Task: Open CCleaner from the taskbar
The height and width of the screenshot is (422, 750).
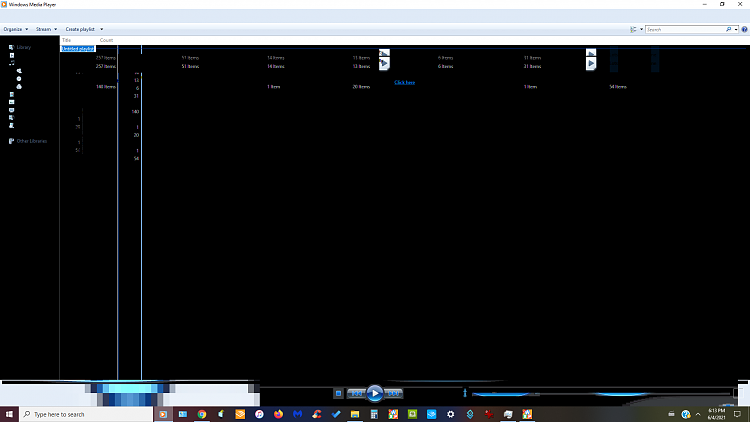Action: pyautogui.click(x=317, y=414)
